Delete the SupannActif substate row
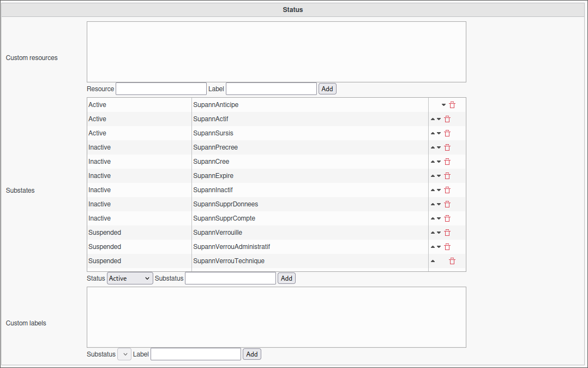This screenshot has width=588, height=368. (x=447, y=119)
